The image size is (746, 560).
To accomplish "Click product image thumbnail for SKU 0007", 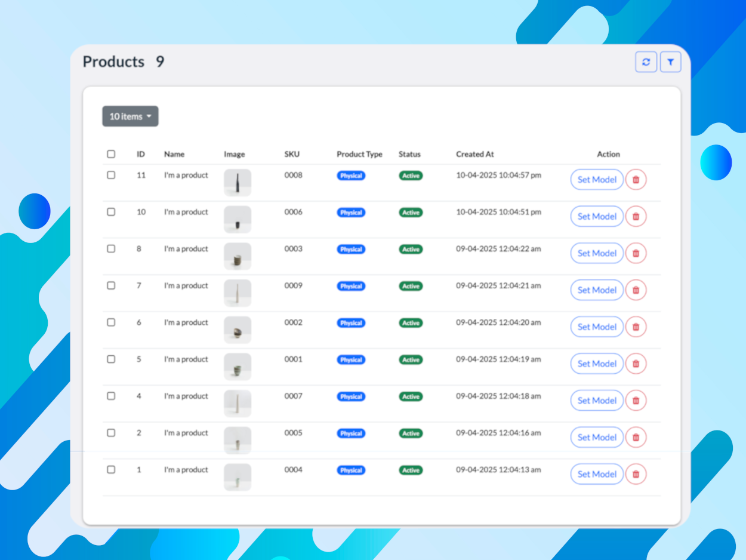I will click(238, 404).
